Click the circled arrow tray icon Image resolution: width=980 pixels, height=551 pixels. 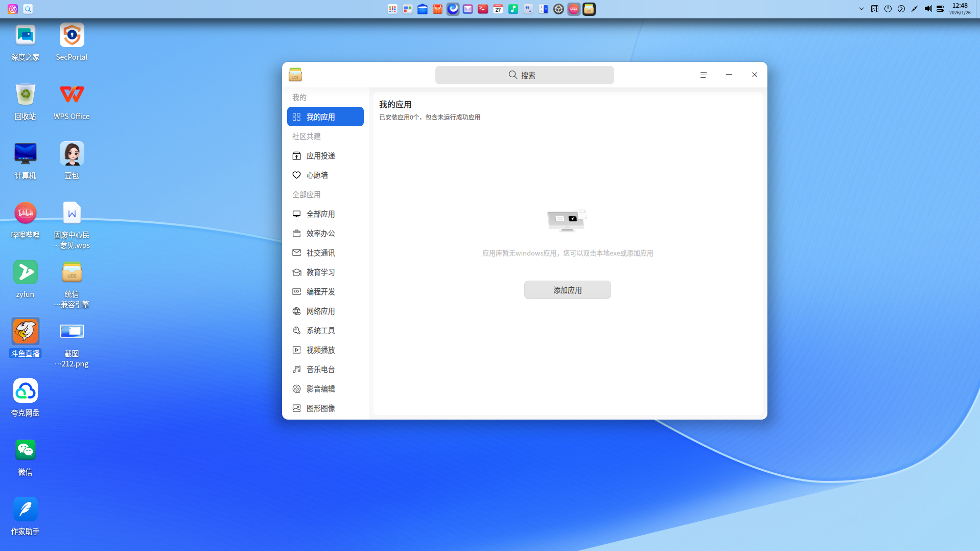coord(901,9)
